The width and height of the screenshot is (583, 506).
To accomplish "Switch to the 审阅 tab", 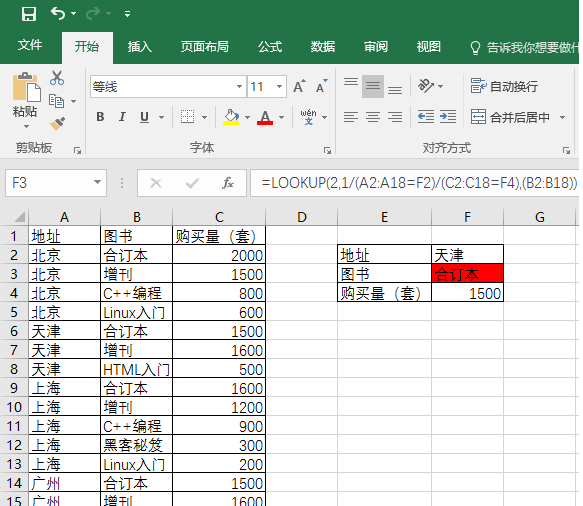I will click(376, 47).
